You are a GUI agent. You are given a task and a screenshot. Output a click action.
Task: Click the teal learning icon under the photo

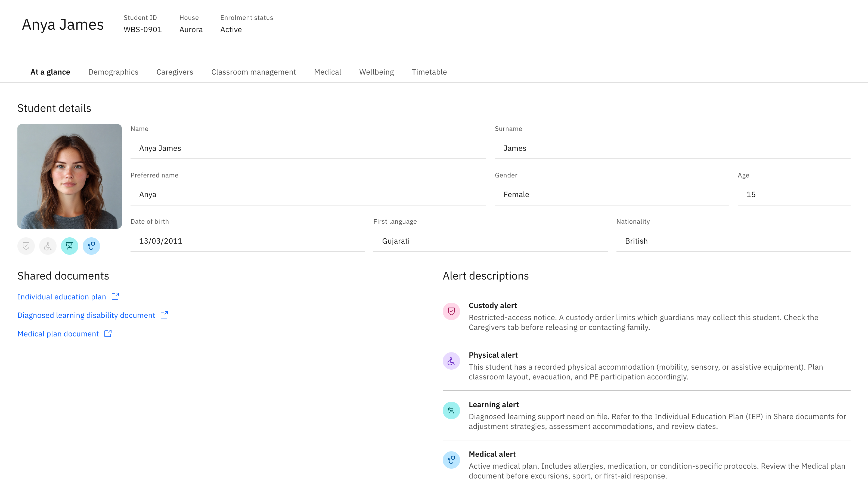(x=70, y=246)
